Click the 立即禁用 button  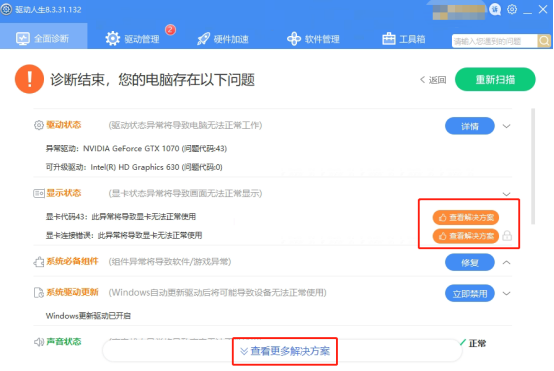(470, 293)
